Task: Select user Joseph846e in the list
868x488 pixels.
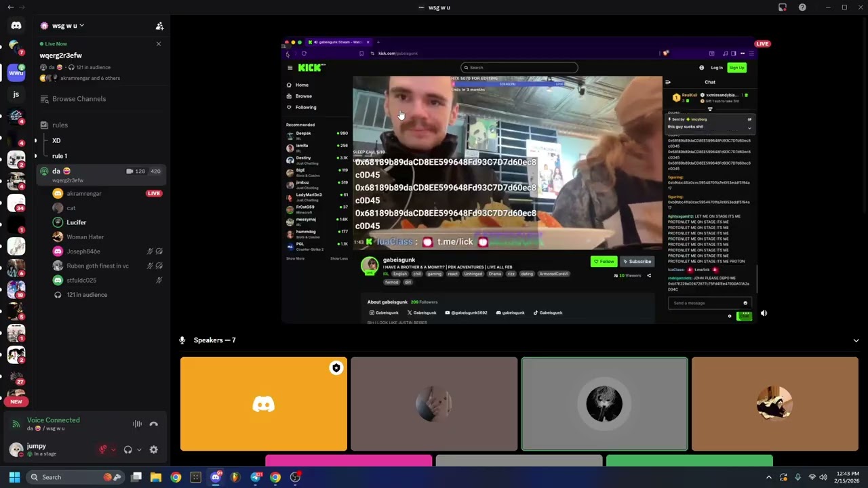Action: [83, 251]
